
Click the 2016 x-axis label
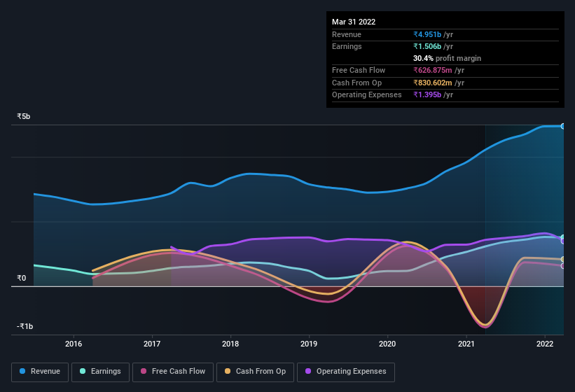coord(74,344)
